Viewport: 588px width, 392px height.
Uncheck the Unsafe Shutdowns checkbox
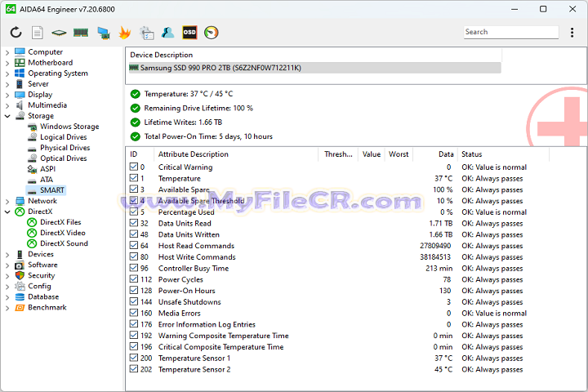pos(133,301)
